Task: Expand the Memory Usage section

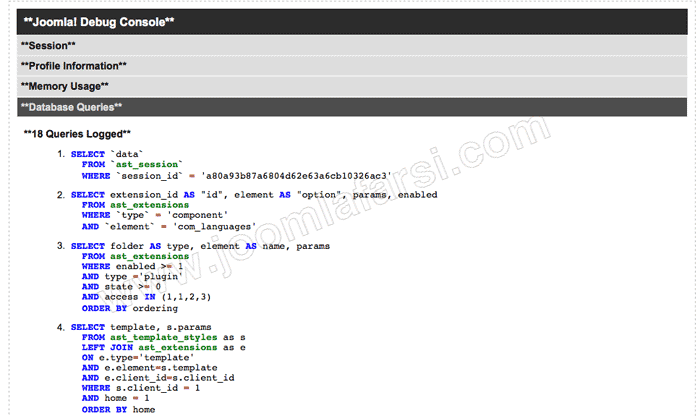Action: point(352,87)
